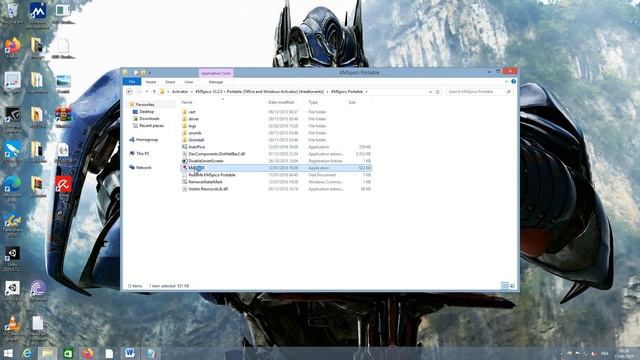Sort by the Name column header
Image resolution: width=640 pixels, height=360 pixels.
[187, 102]
